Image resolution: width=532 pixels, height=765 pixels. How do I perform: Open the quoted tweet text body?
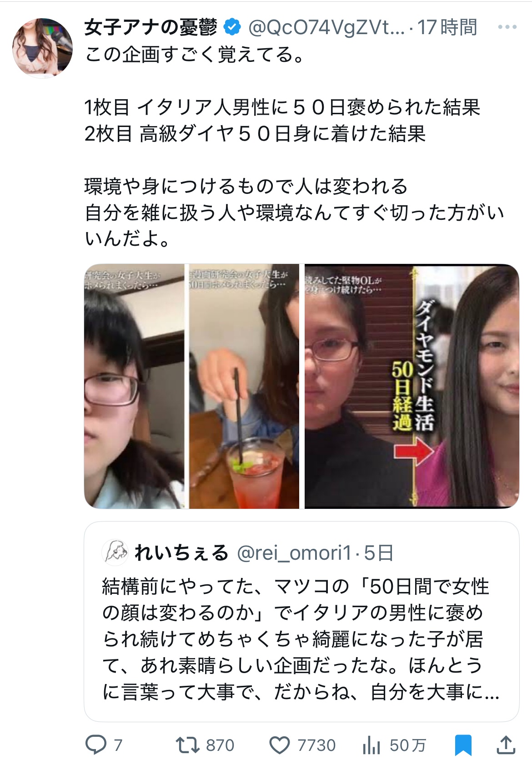(301, 639)
